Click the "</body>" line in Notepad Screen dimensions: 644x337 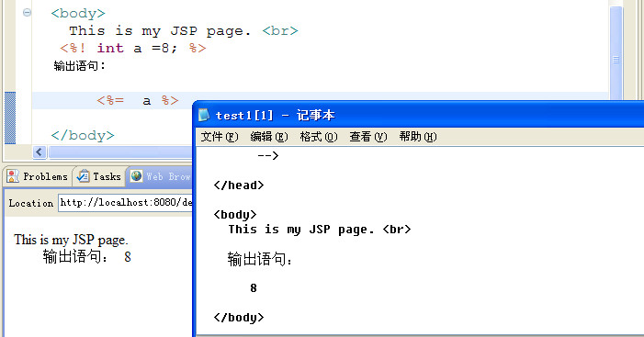239,318
